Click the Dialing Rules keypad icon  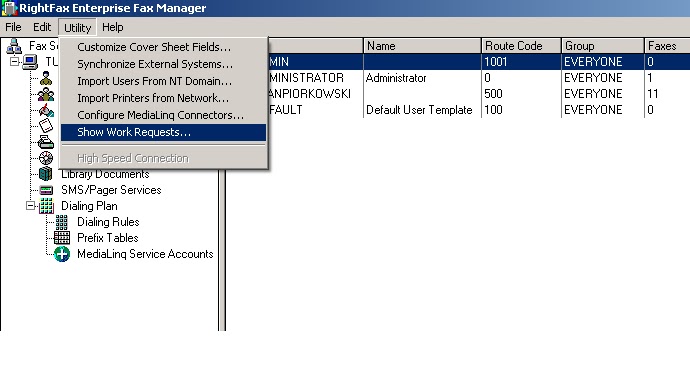(x=62, y=222)
